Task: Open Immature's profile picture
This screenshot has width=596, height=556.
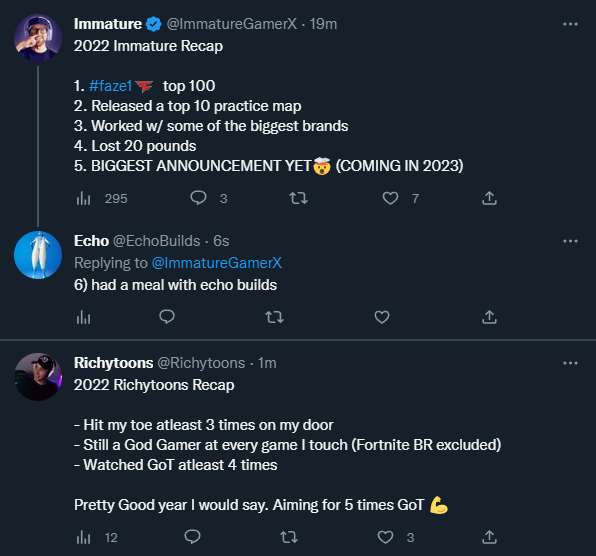Action: click(x=38, y=38)
